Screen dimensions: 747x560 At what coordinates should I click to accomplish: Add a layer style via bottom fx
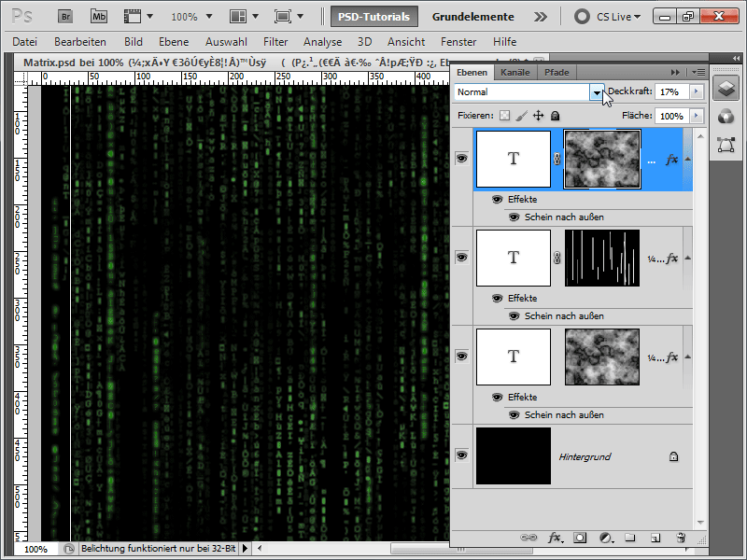tap(555, 538)
